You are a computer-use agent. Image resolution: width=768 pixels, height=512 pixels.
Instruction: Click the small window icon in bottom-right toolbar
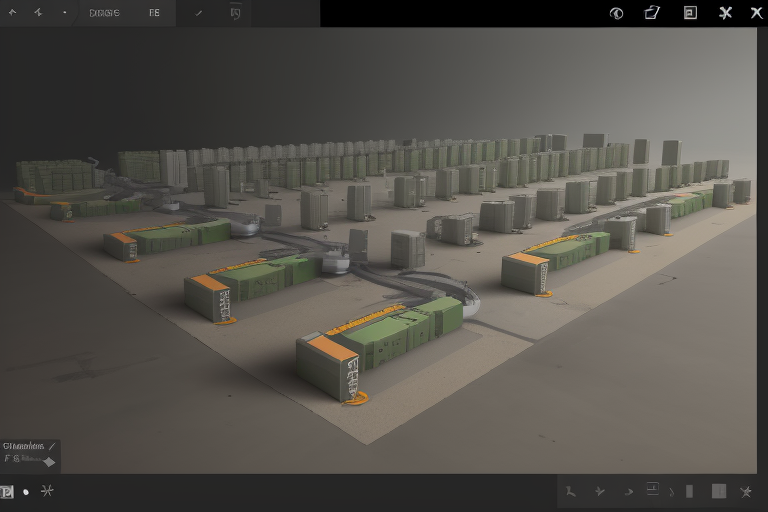click(653, 489)
